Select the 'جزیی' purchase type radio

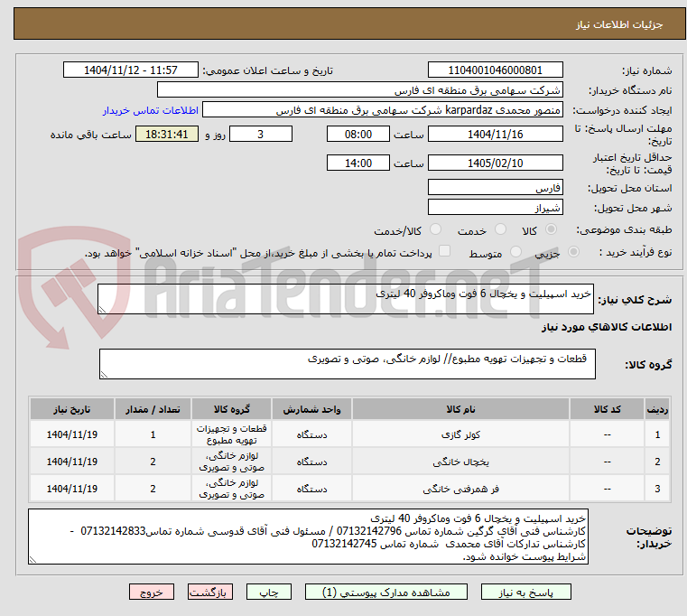coord(573,252)
